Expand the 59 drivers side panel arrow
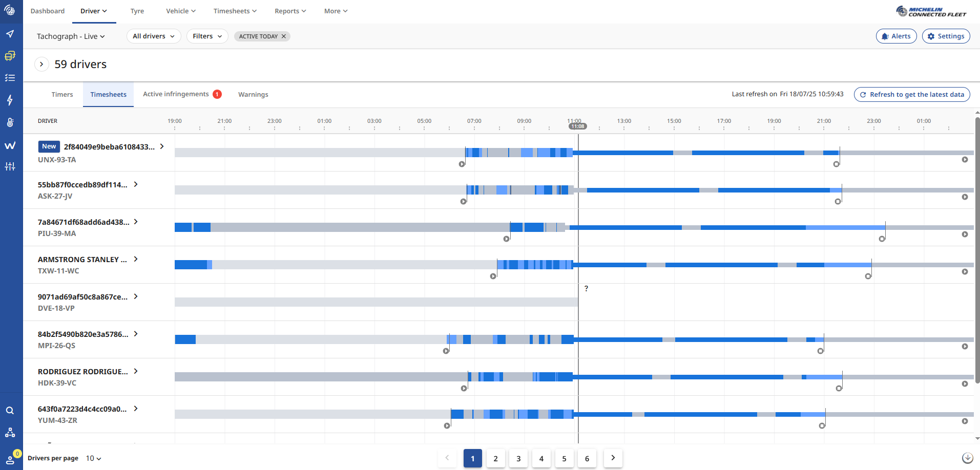Image resolution: width=980 pixels, height=470 pixels. tap(41, 65)
